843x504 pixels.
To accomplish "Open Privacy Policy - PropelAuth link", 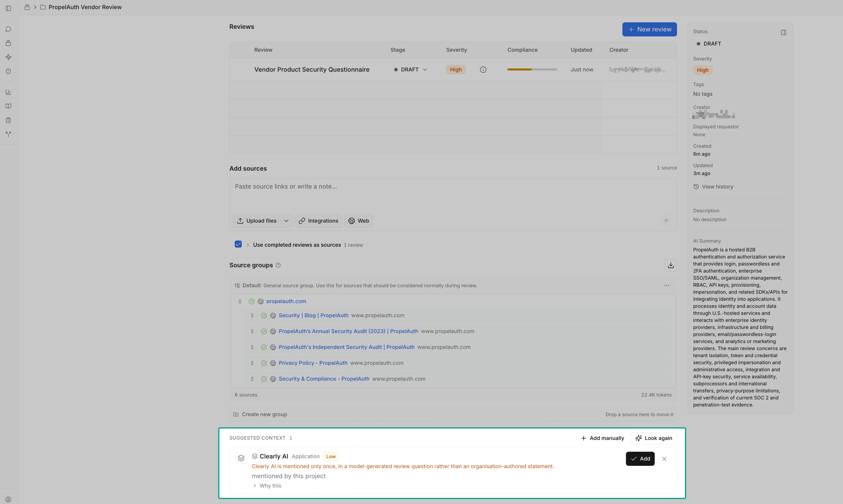I will [313, 363].
